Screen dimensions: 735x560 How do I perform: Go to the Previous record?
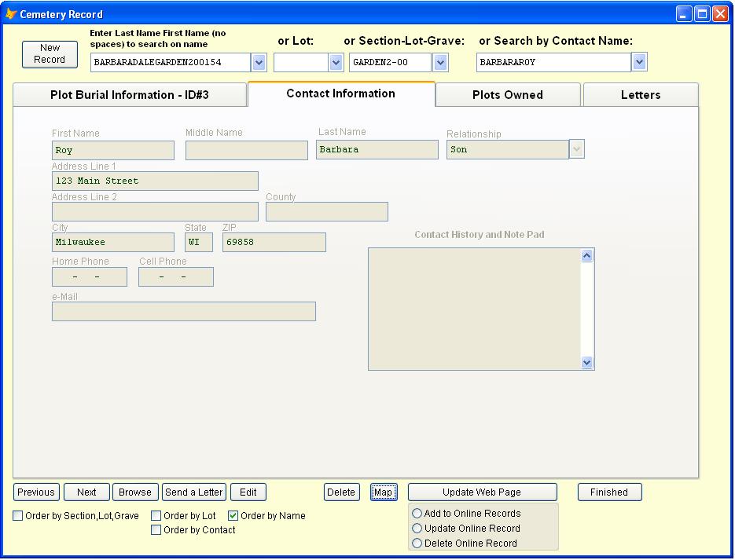pos(36,492)
